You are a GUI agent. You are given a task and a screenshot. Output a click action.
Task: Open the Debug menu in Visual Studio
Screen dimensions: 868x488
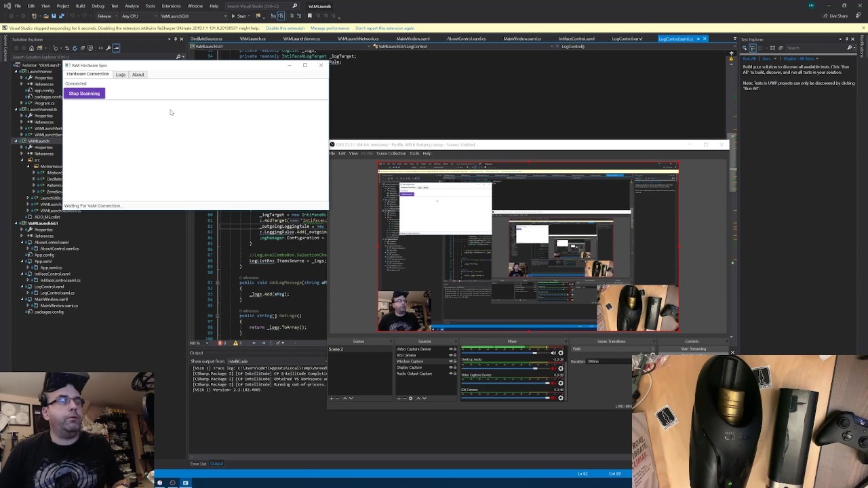pos(98,6)
